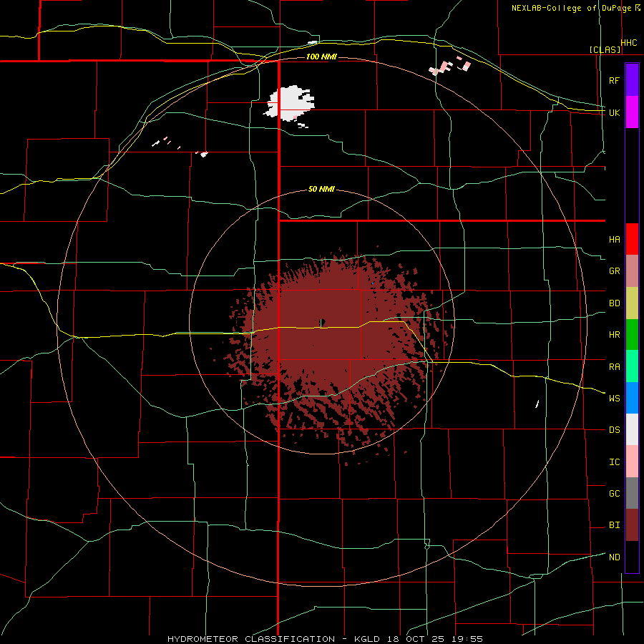This screenshot has width=644, height=644.
Task: Click the DS white legend swatch
Action: pyautogui.click(x=632, y=429)
